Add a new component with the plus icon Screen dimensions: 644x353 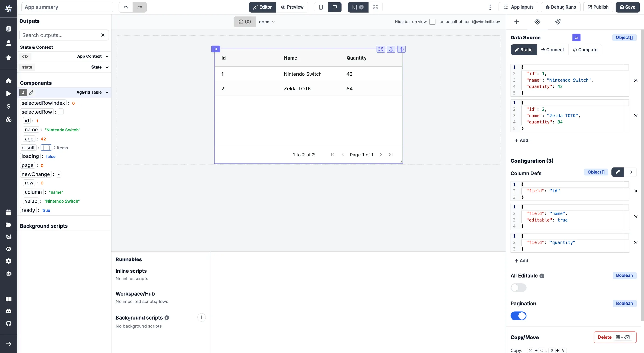[x=517, y=22]
